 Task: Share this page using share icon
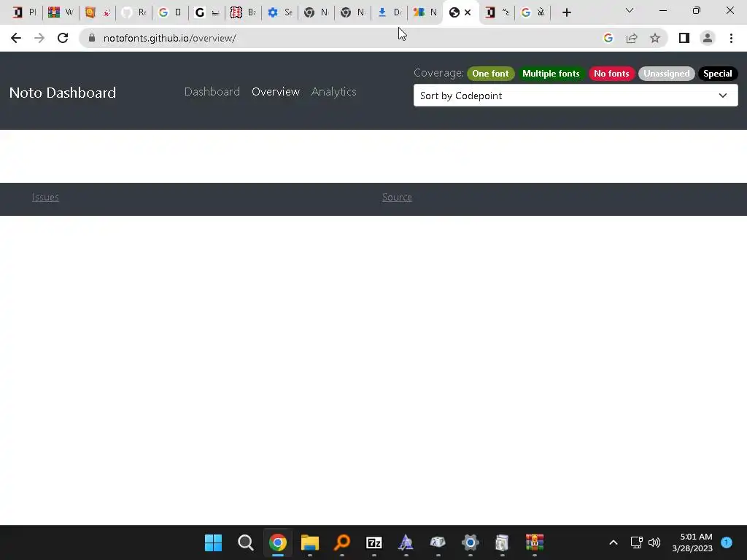coord(632,38)
